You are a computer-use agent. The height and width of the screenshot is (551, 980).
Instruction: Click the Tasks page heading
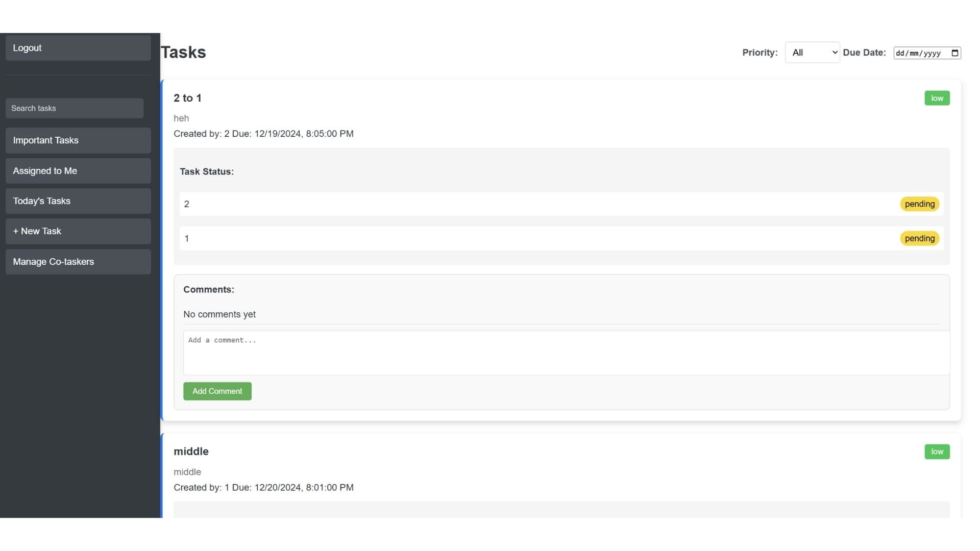[183, 52]
